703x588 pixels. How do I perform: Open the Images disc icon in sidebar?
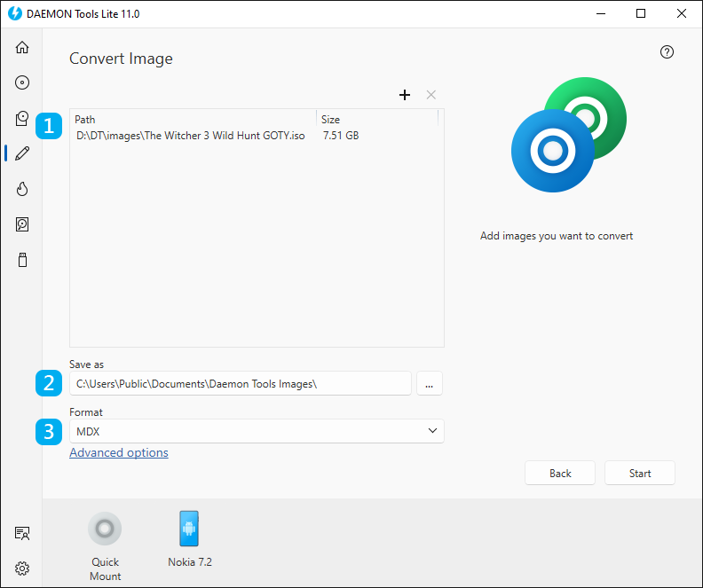(x=22, y=82)
